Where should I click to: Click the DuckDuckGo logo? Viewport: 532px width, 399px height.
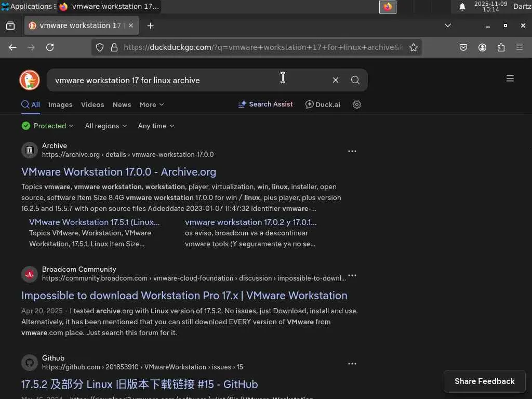30,80
